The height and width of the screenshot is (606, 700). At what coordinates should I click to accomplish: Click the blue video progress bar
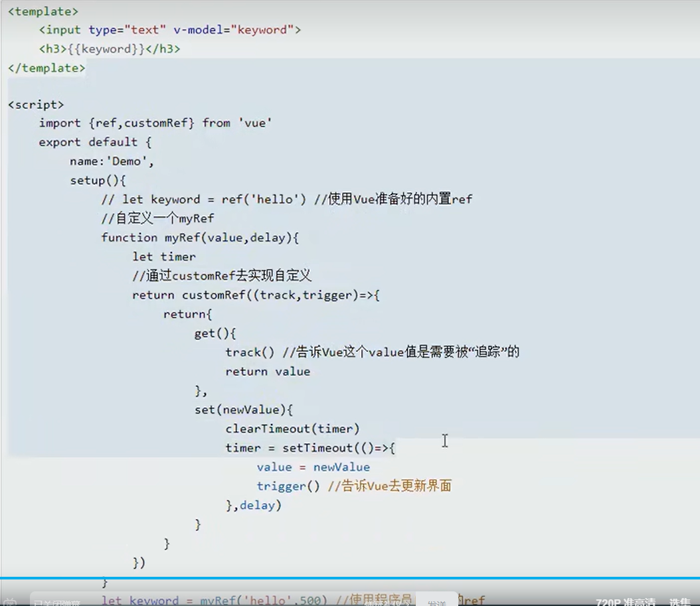pos(350,578)
